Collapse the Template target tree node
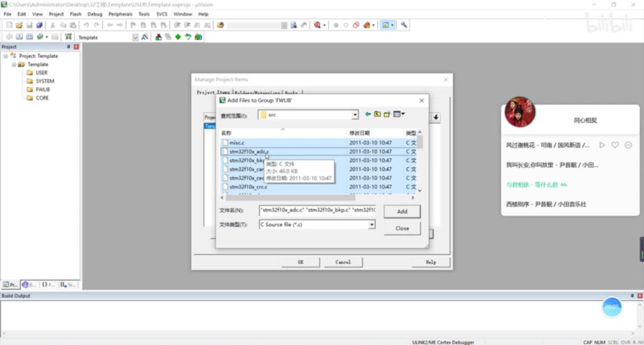Screen dimensions: 644x345 tap(14, 64)
